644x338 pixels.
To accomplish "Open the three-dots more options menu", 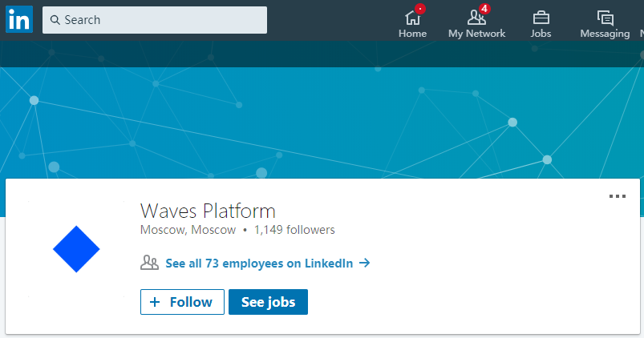I will [x=617, y=196].
